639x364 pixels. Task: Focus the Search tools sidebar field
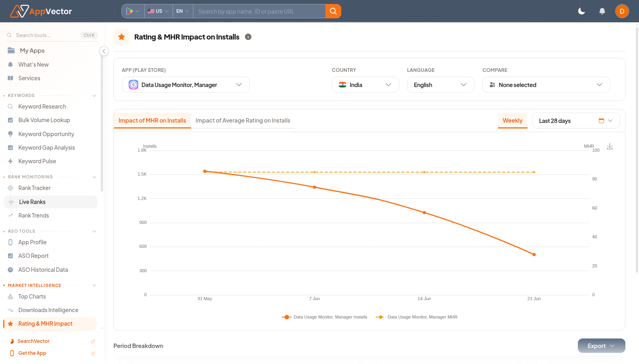(52, 35)
